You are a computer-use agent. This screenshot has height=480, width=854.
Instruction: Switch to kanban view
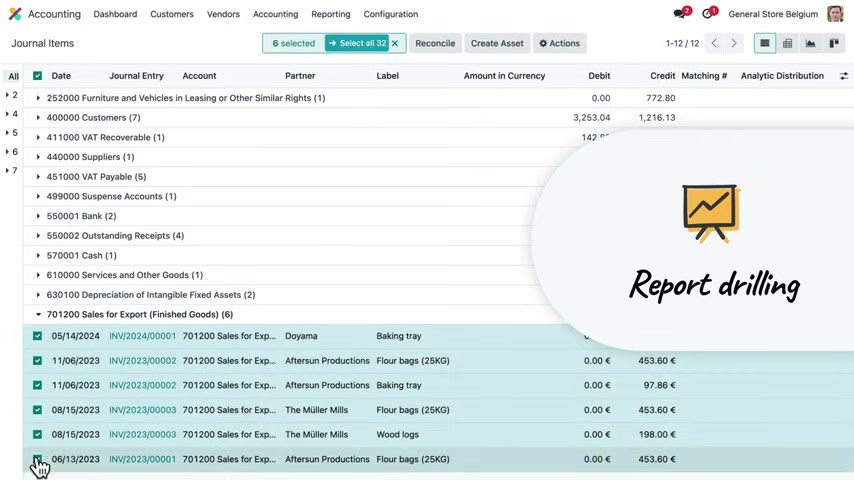click(834, 43)
